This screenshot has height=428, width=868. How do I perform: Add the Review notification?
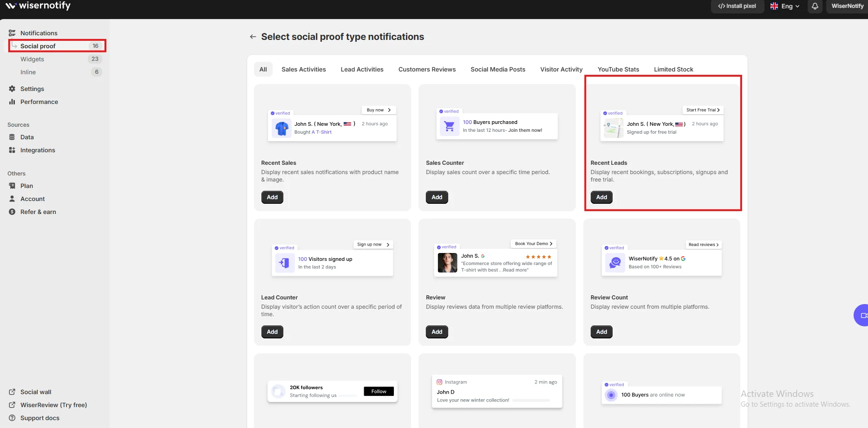[x=437, y=332]
